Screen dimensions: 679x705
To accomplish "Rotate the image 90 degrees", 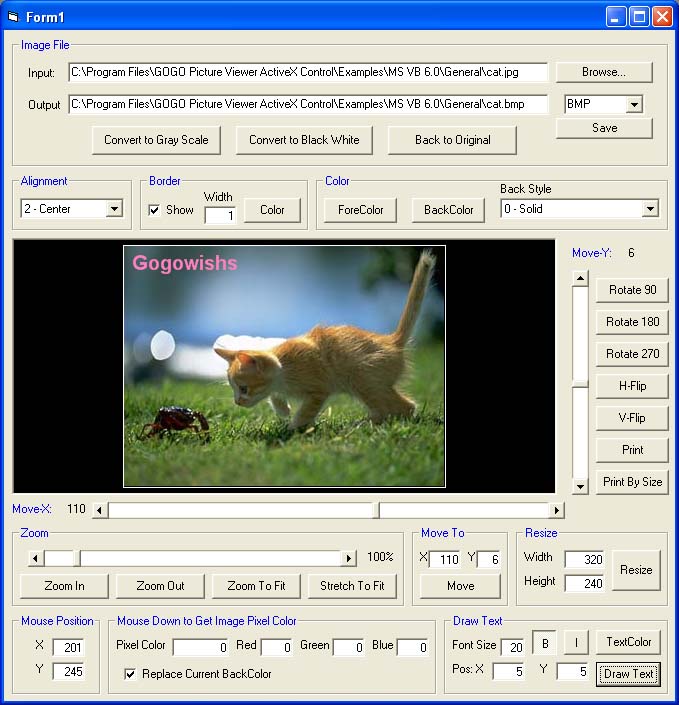I will tap(632, 290).
